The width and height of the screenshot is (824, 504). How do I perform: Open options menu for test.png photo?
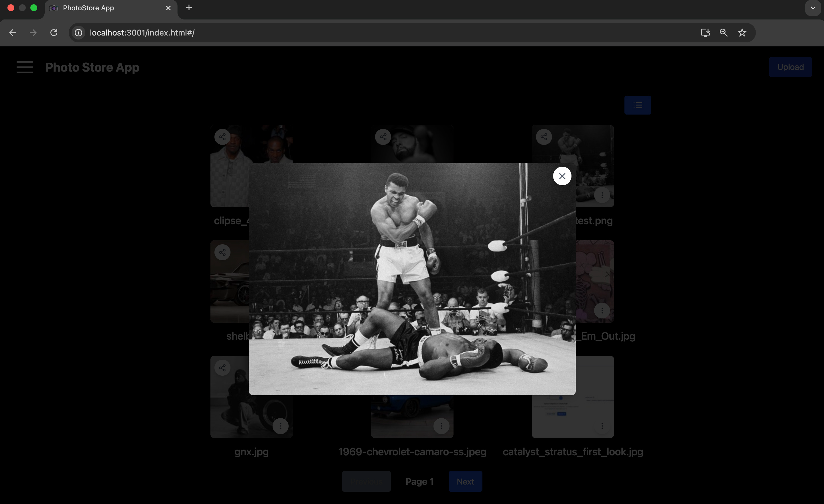602,195
